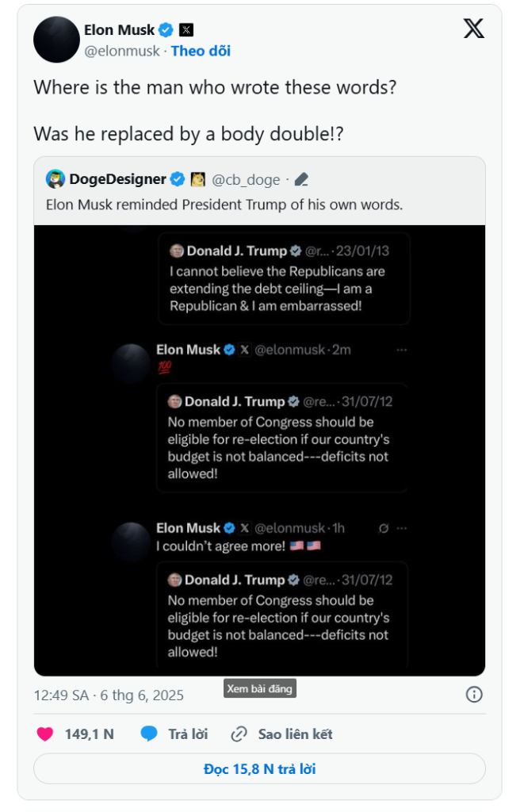Open the info icon beside the timestamp
This screenshot has width=524, height=812.
473,695
